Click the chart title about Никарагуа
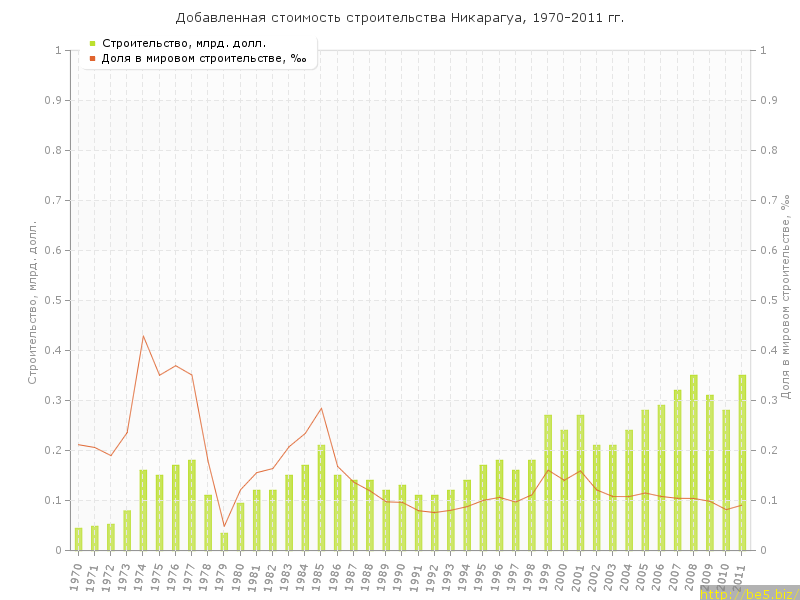Viewport: 800px width, 600px height. pos(400,18)
